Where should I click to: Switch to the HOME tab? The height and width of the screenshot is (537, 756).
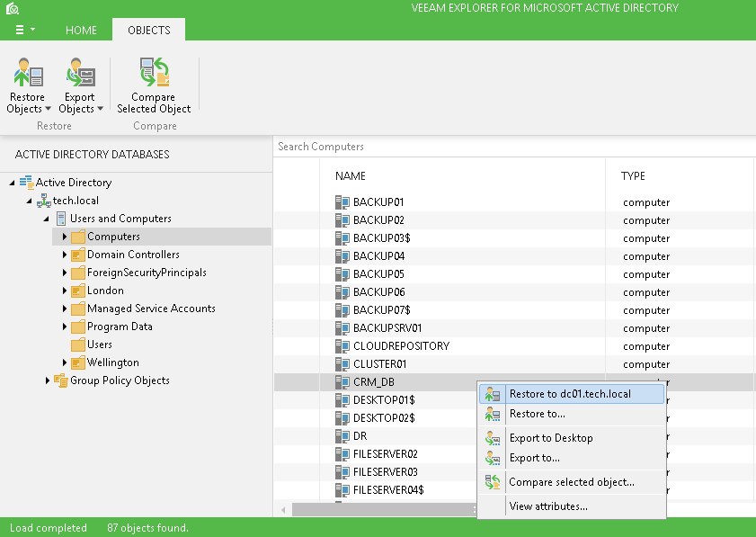tap(81, 30)
